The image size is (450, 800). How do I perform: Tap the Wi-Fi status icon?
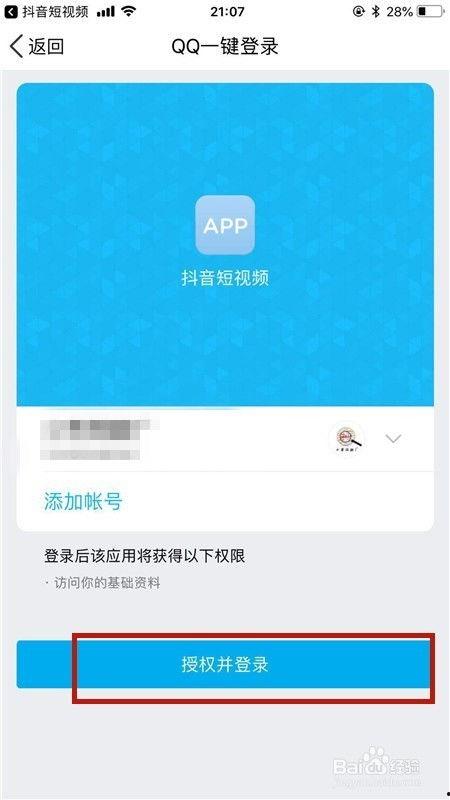pyautogui.click(x=130, y=12)
